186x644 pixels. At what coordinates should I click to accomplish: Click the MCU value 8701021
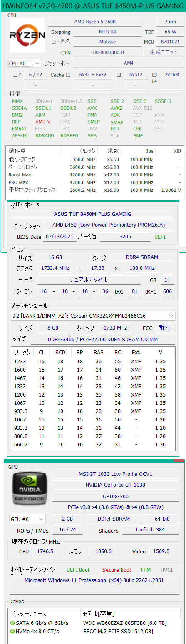pyautogui.click(x=170, y=42)
